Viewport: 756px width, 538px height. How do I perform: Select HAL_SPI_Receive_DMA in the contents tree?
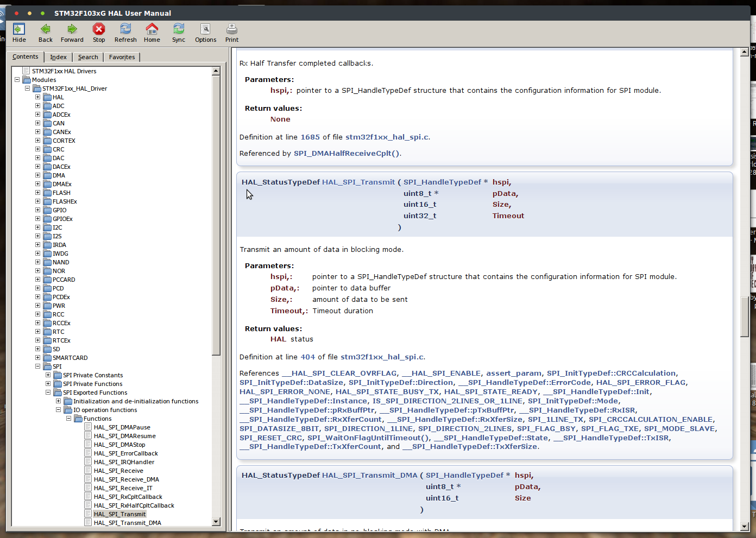pyautogui.click(x=126, y=479)
